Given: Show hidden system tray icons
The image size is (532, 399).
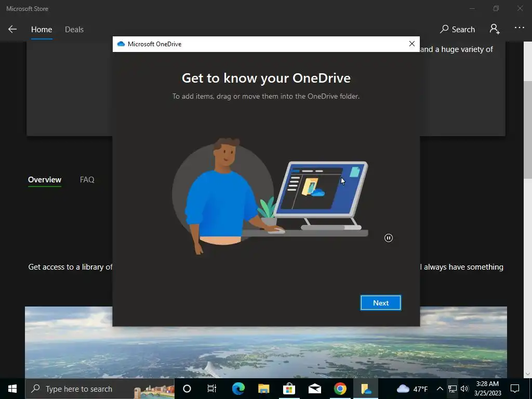Looking at the screenshot, I should tap(440, 389).
